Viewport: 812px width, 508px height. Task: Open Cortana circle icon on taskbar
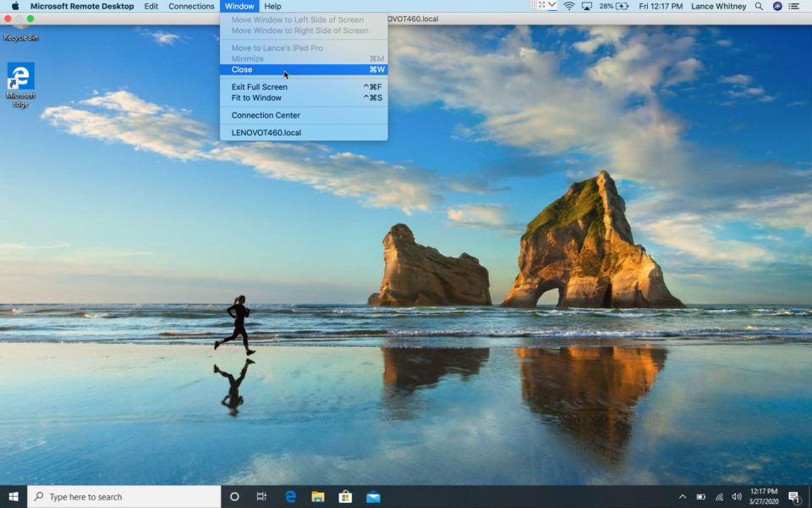tap(234, 497)
